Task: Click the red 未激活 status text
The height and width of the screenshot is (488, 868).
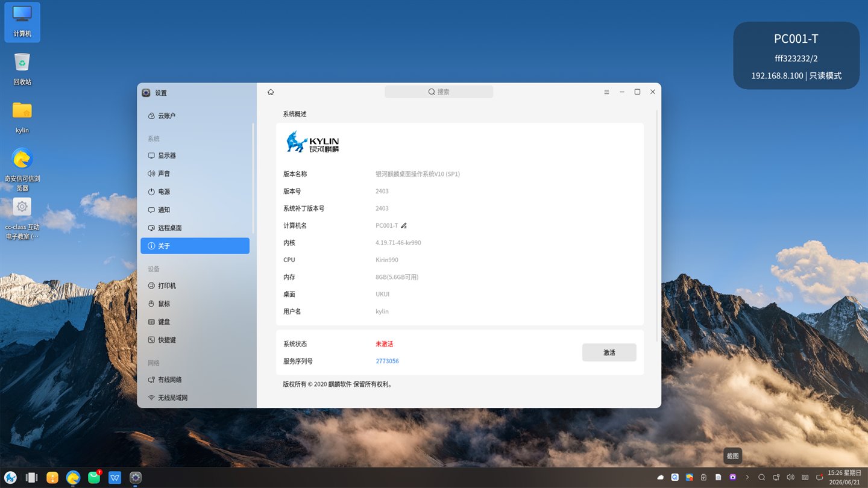Action: click(x=384, y=344)
